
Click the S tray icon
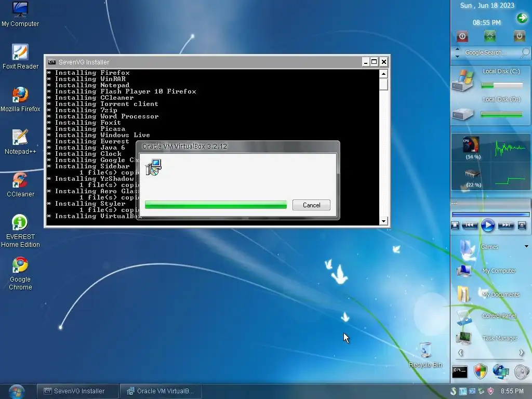[453, 391]
